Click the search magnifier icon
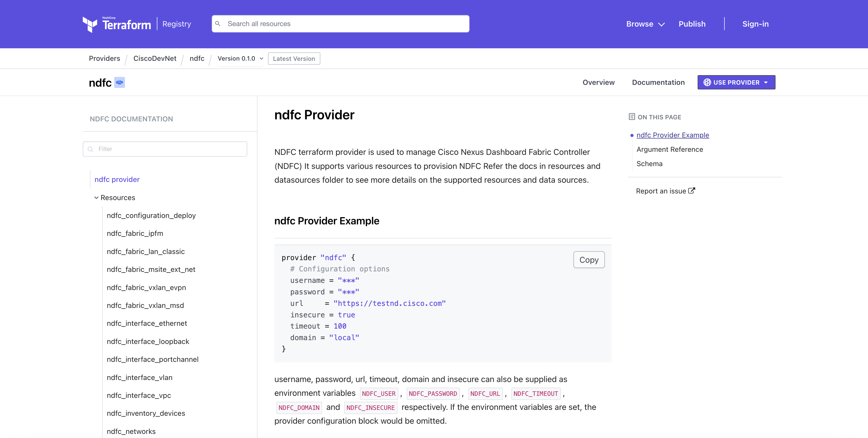The height and width of the screenshot is (438, 868). 218,24
